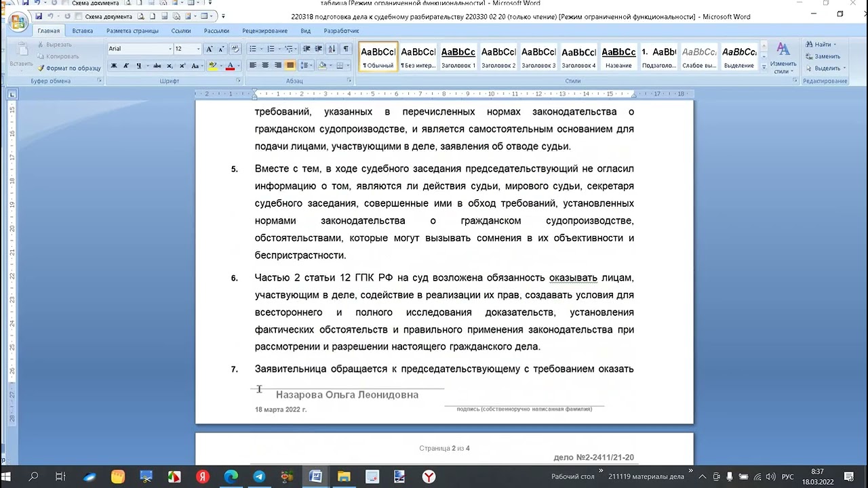Screen dimensions: 868x488
Task: Open the Arial font name dropdown
Action: (170, 49)
